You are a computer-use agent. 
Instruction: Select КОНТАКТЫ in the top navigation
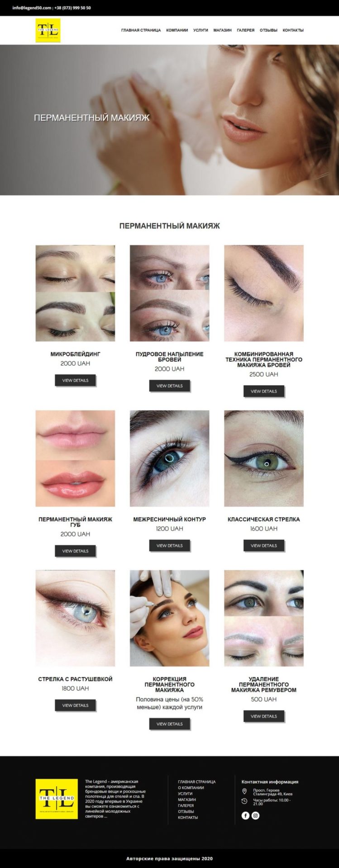tap(293, 30)
